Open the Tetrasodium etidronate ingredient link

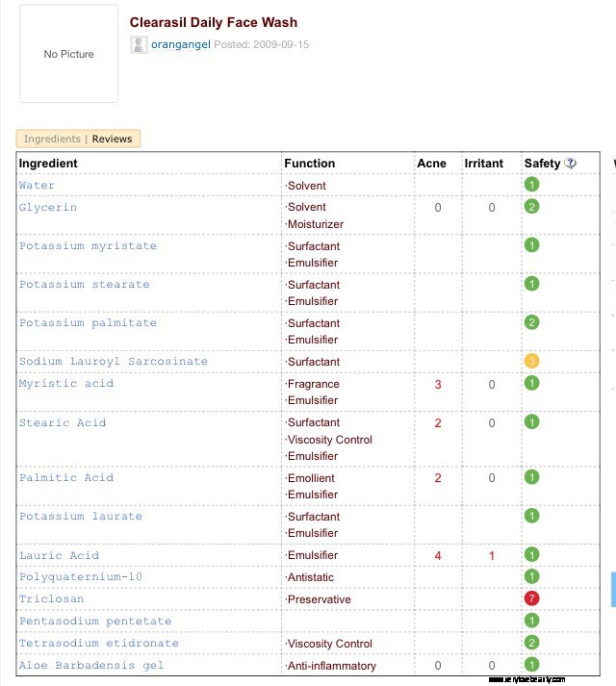[x=98, y=643]
